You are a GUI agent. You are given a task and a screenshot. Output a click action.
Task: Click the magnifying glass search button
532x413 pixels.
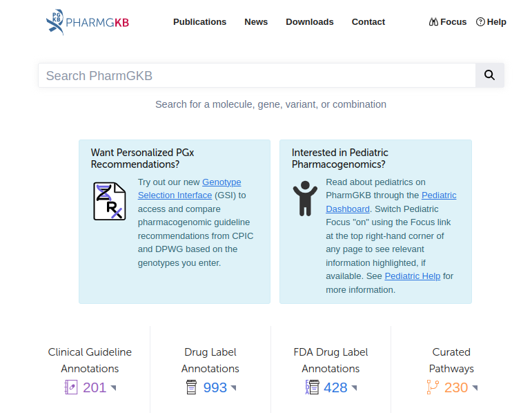489,75
